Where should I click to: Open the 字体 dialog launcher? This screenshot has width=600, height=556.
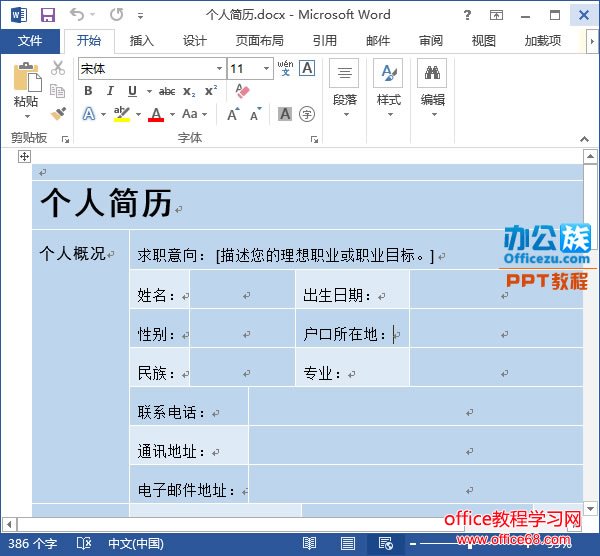[x=315, y=140]
